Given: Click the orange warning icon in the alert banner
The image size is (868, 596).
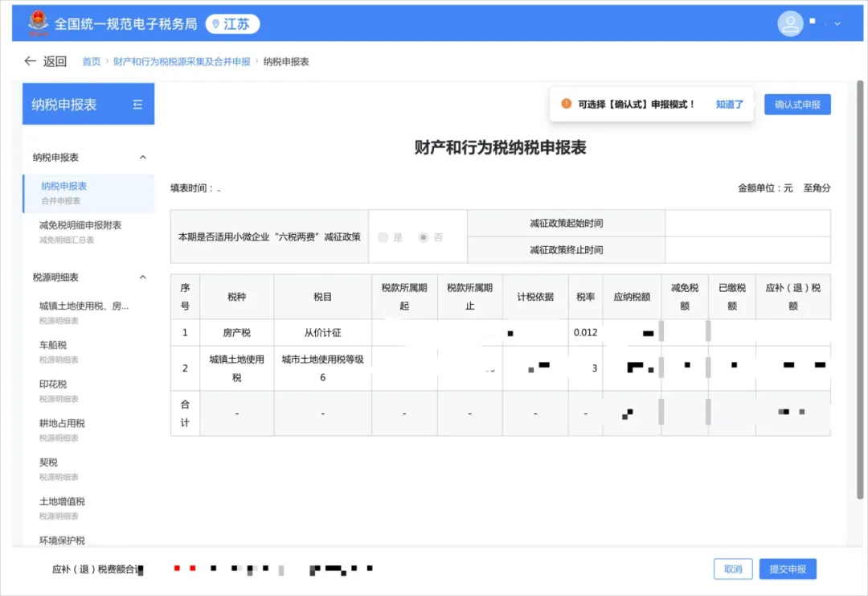Looking at the screenshot, I should click(567, 104).
